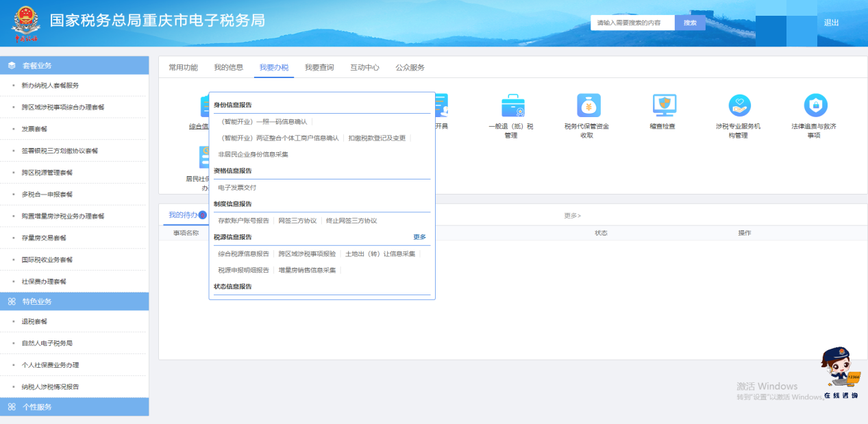
Task: Collapse the 特色业务 sidebar section
Action: point(74,301)
